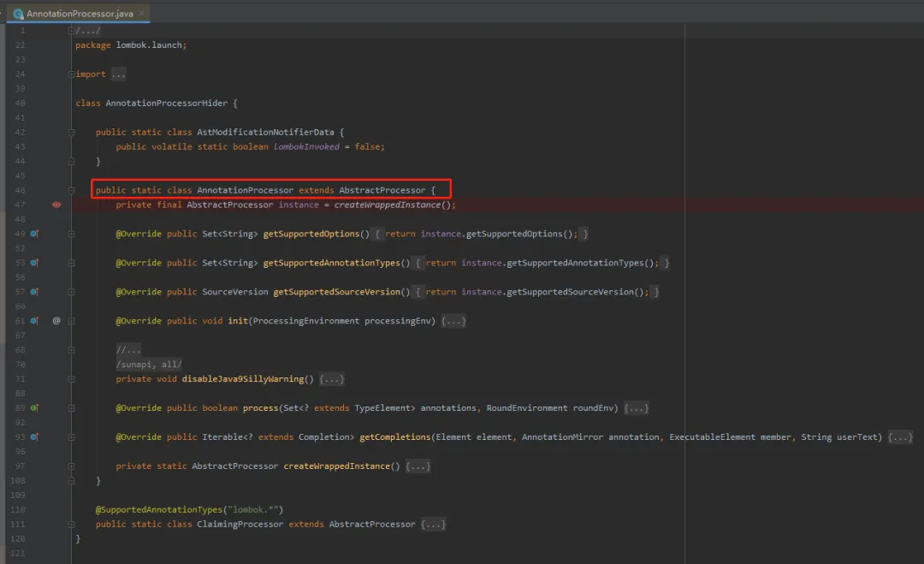Screen dimensions: 924x564
Task: Click implements gutter icon beside process method
Action: coord(35,408)
